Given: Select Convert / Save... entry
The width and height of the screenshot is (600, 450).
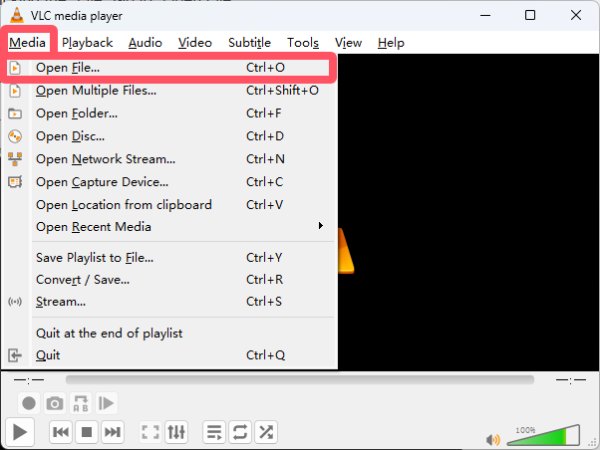Looking at the screenshot, I should tap(169, 280).
